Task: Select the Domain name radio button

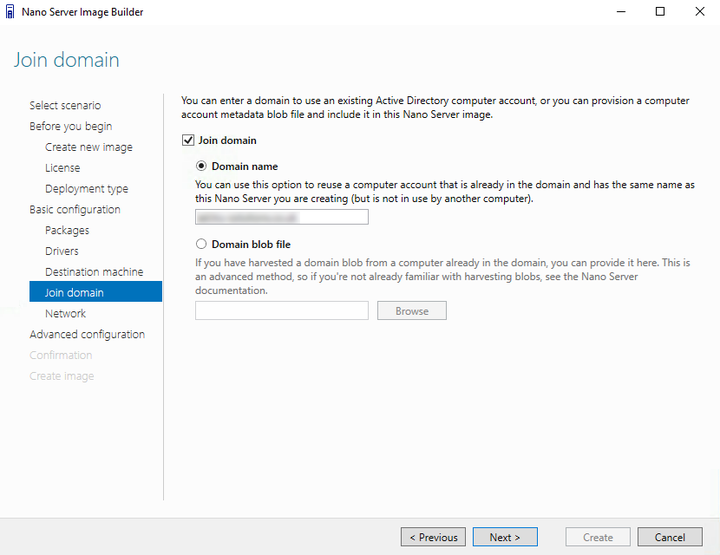Action: [x=201, y=166]
